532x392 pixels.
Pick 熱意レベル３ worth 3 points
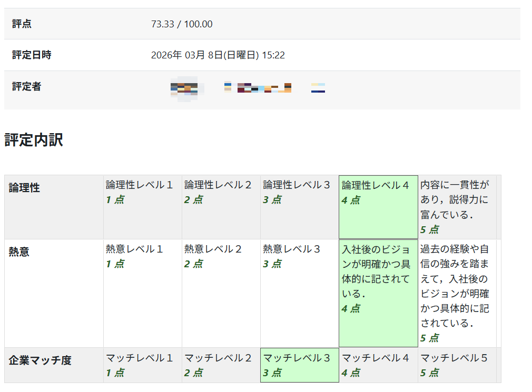(299, 293)
